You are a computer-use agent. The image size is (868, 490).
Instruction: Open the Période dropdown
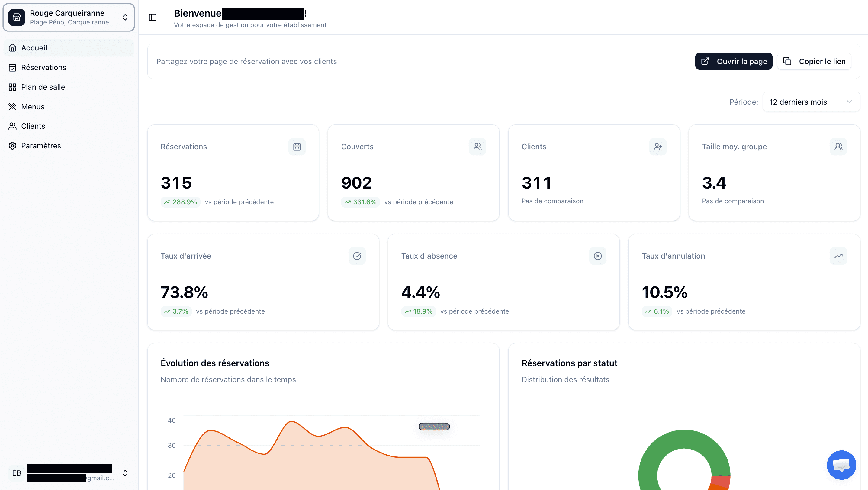811,102
